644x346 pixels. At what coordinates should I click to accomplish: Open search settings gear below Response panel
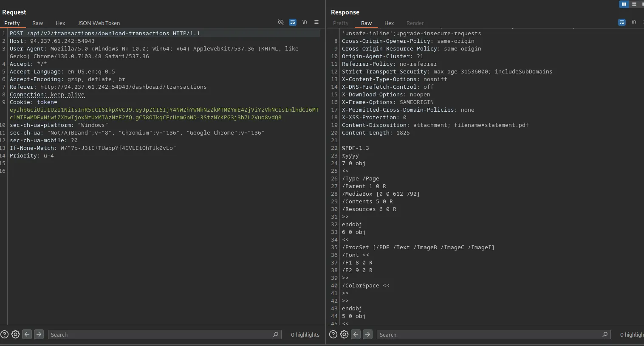pyautogui.click(x=345, y=335)
